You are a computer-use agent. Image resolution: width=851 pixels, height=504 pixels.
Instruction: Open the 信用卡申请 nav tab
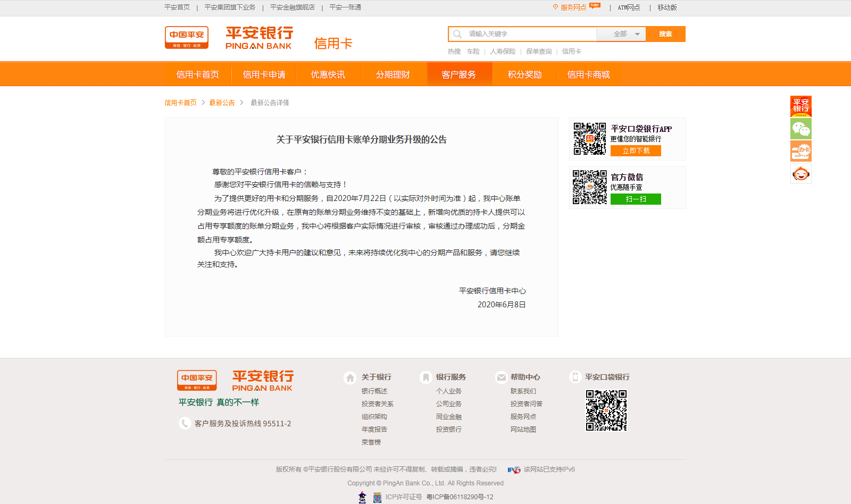click(264, 74)
